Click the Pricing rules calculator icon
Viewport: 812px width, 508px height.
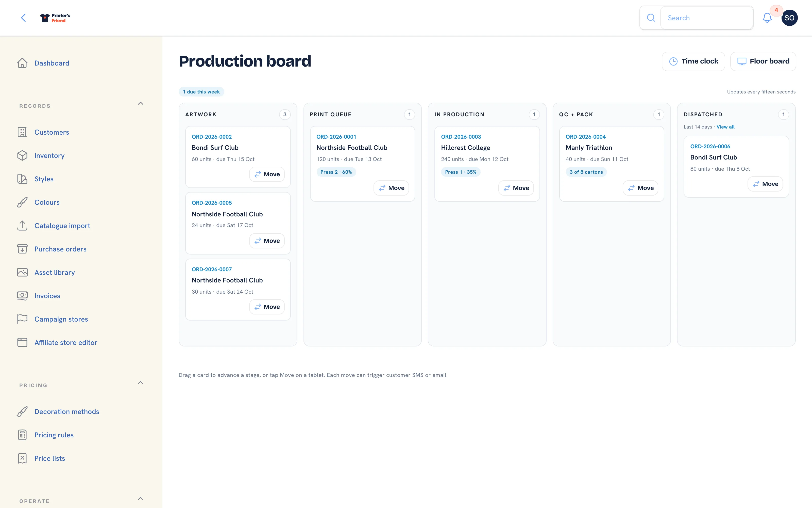(x=22, y=435)
